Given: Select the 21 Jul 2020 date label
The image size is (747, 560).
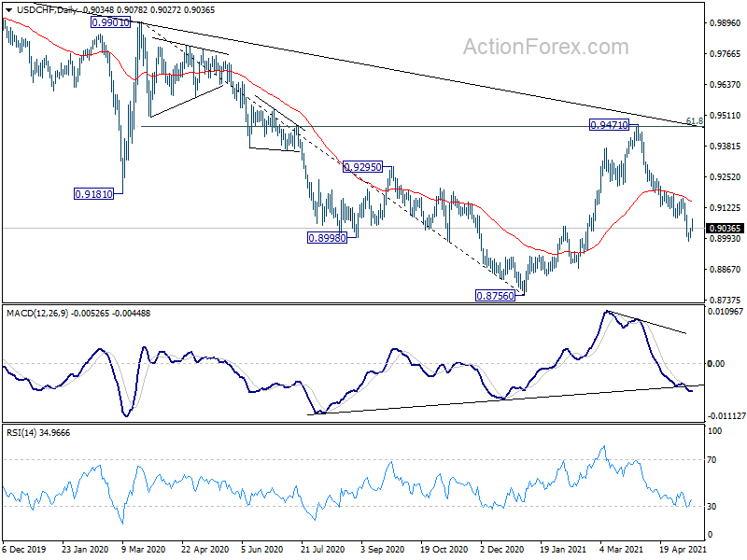Looking at the screenshot, I should pos(322,549).
